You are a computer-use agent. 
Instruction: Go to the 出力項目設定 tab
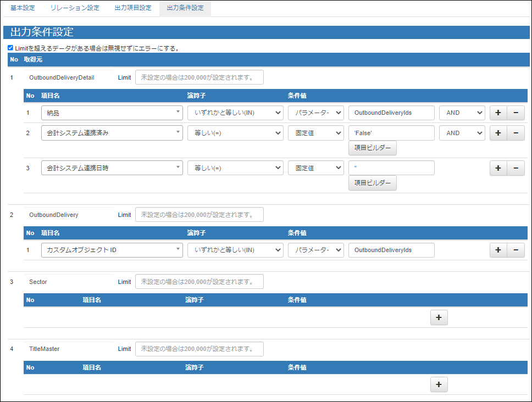[132, 8]
